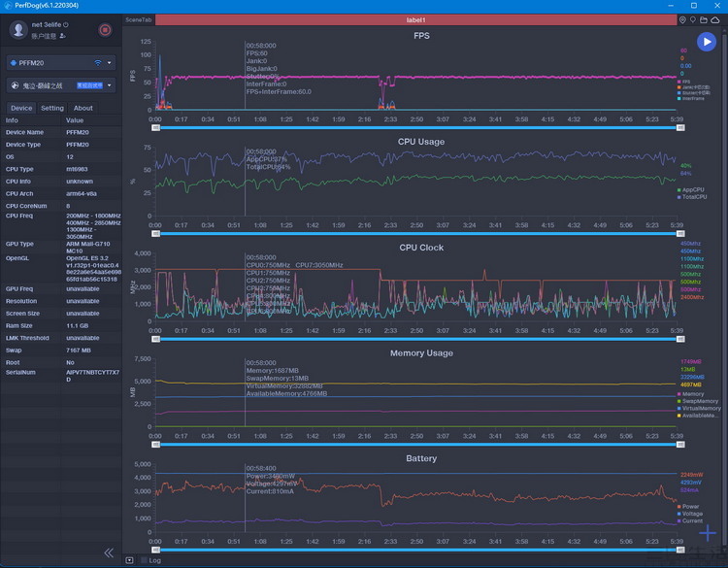Image resolution: width=728 pixels, height=568 pixels.
Task: Click the logout power icon beside net 3elife
Action: (x=65, y=24)
